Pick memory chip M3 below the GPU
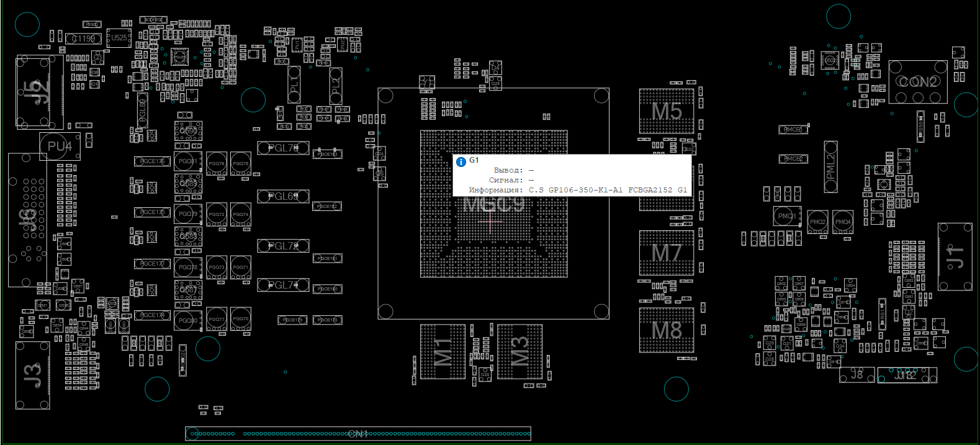Viewport: 980px width, 445px height. [519, 351]
